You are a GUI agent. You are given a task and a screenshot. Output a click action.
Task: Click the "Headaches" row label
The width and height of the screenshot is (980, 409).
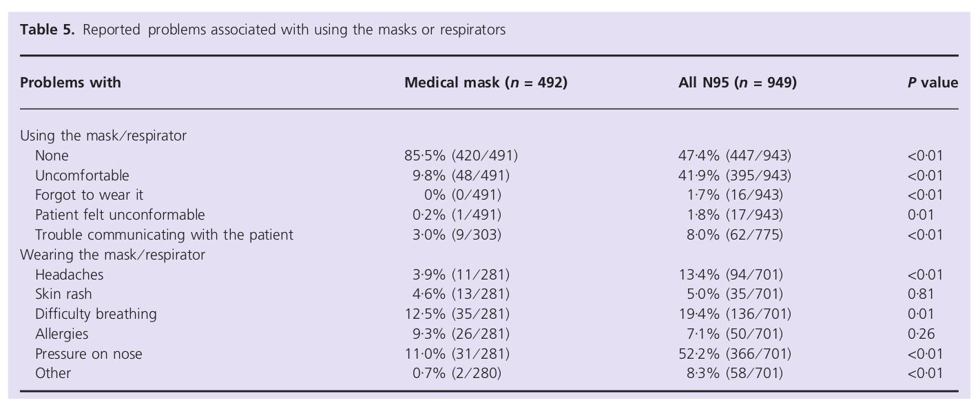coord(70,275)
